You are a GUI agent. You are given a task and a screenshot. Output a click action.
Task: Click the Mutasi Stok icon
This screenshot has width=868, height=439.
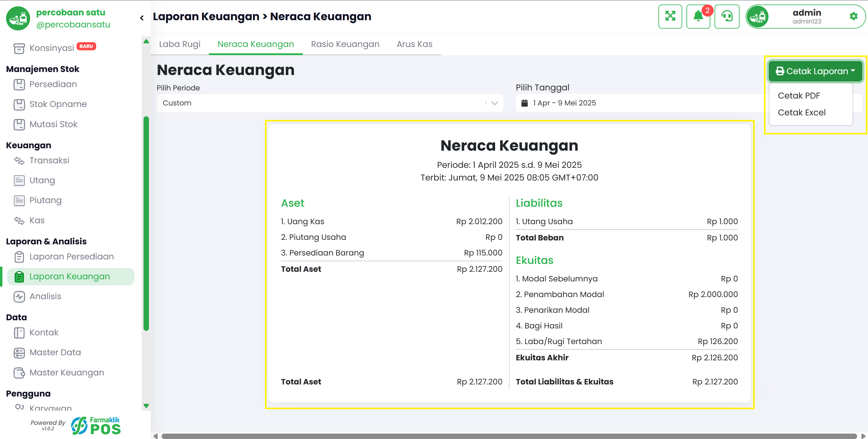[19, 124]
